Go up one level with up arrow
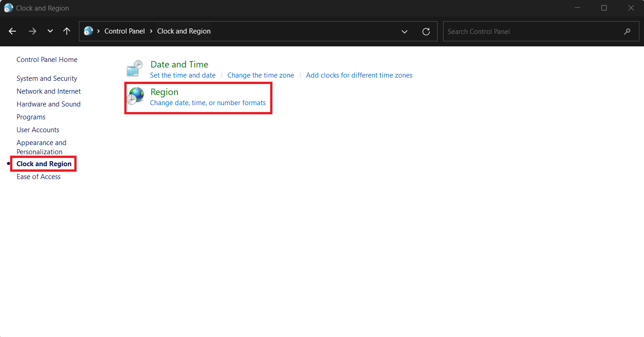The width and height of the screenshot is (644, 337). (x=67, y=31)
